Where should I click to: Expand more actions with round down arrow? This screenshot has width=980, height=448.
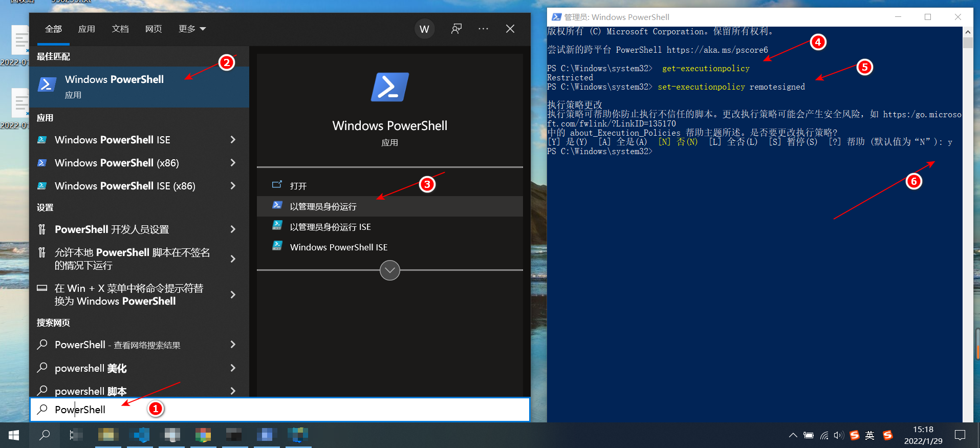point(390,270)
